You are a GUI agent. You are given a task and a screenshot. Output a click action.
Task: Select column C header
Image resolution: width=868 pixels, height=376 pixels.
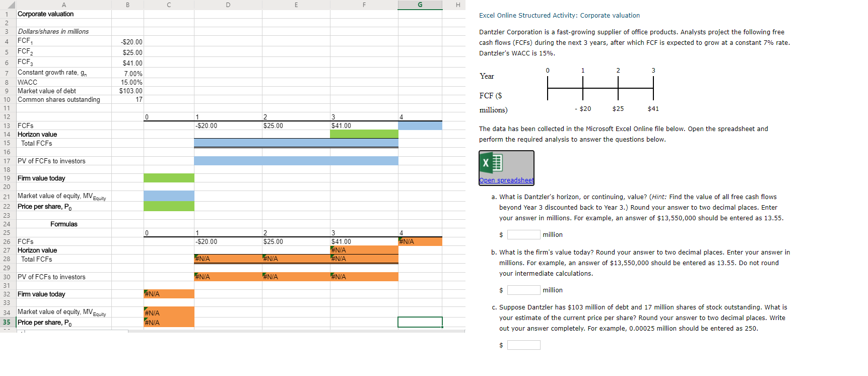coord(169,5)
